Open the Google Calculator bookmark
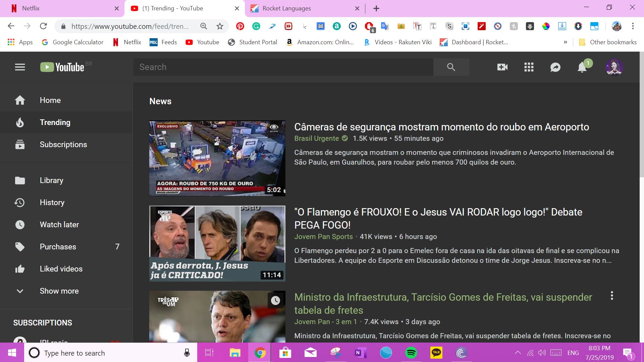The height and width of the screenshot is (362, 644). [72, 42]
